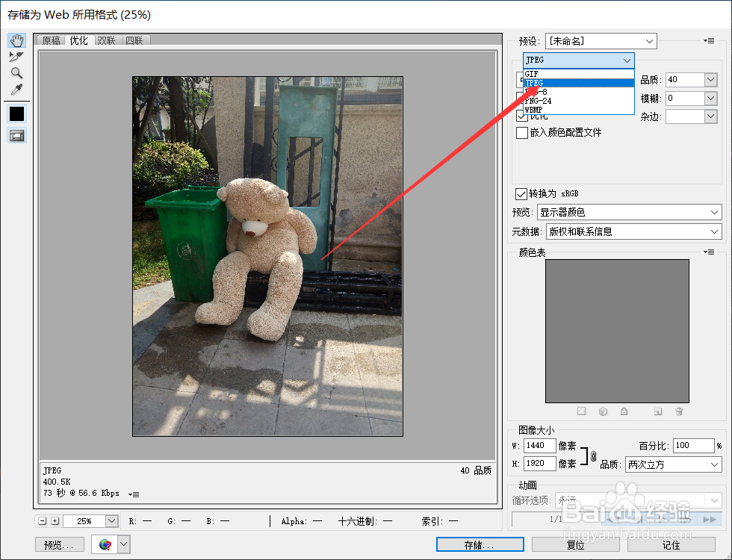Click the 40 品质 info text
The image size is (732, 560).
pos(476,470)
